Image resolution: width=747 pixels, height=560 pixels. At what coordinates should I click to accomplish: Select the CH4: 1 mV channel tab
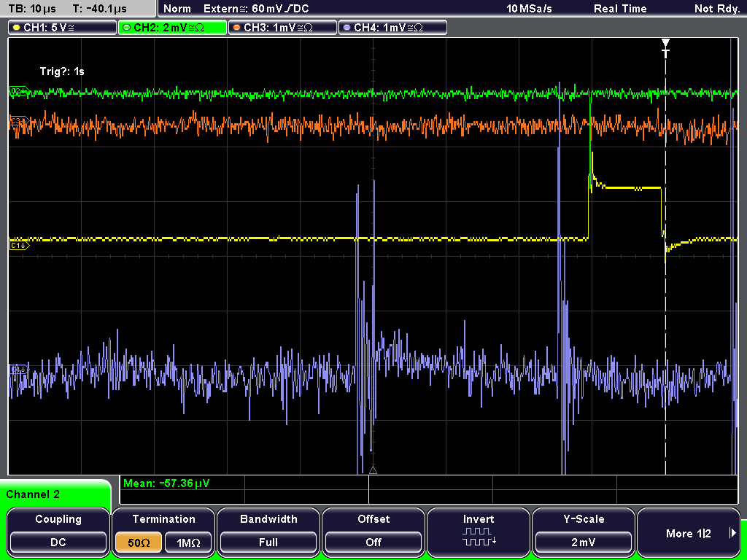392,28
